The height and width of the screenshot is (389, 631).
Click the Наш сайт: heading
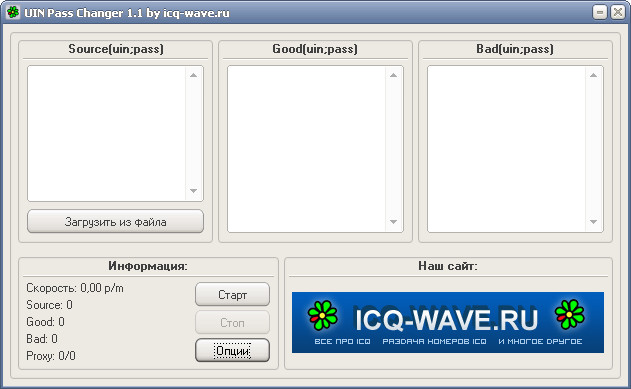pyautogui.click(x=448, y=266)
